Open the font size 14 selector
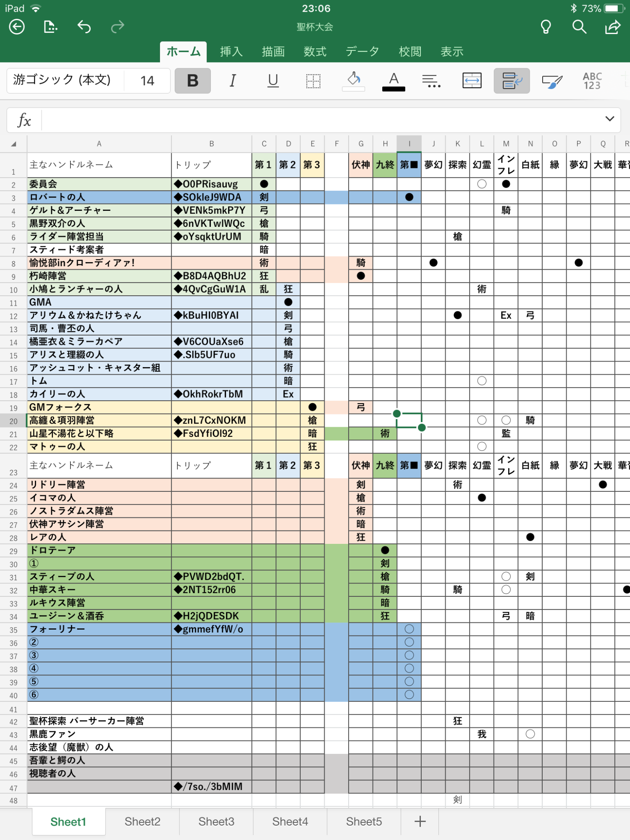This screenshot has width=630, height=840. [x=147, y=81]
